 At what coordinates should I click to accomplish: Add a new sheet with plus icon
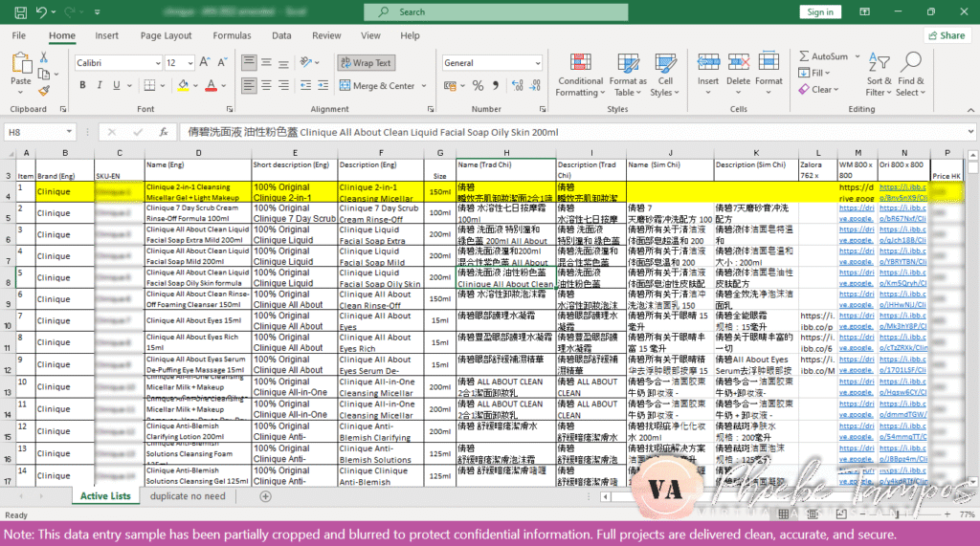click(266, 496)
